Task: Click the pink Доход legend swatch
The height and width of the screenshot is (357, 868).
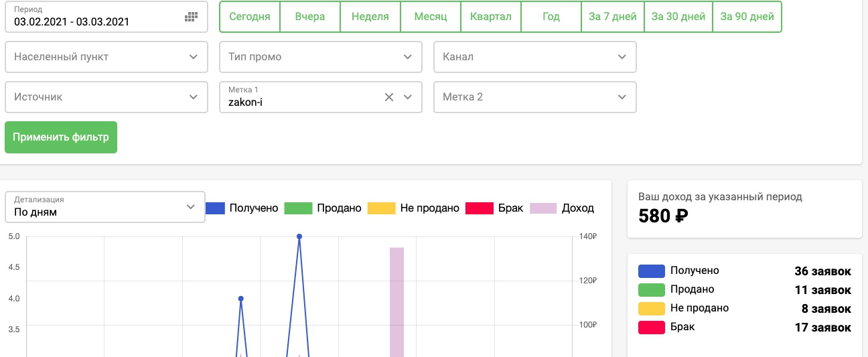Action: [543, 208]
